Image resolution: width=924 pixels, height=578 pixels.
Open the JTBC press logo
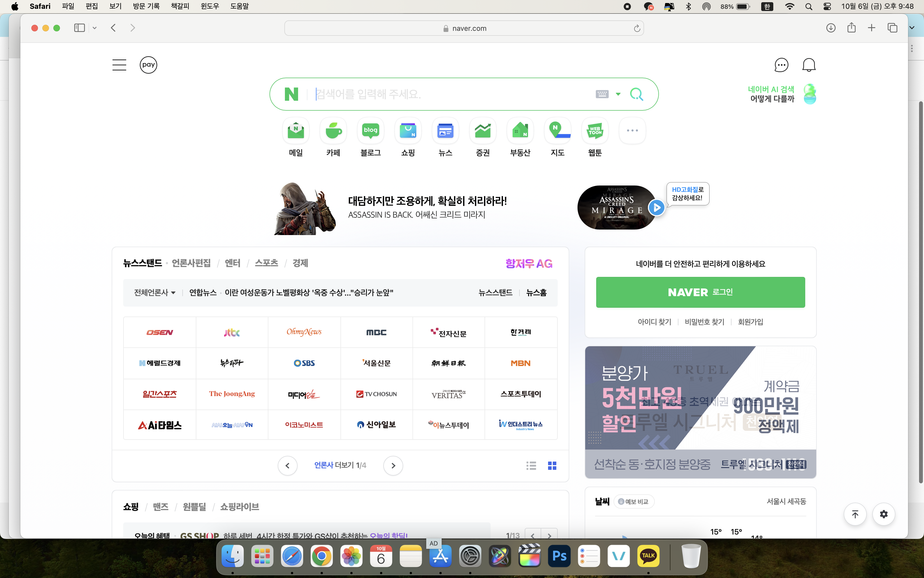(232, 332)
